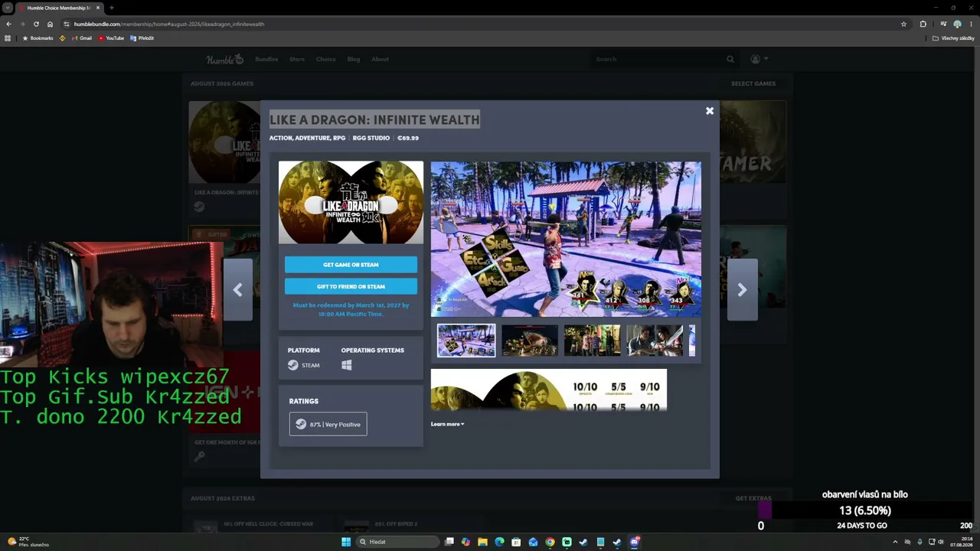This screenshot has height=551, width=980.
Task: Open Microsoft Edge from the taskbar
Action: [x=499, y=542]
